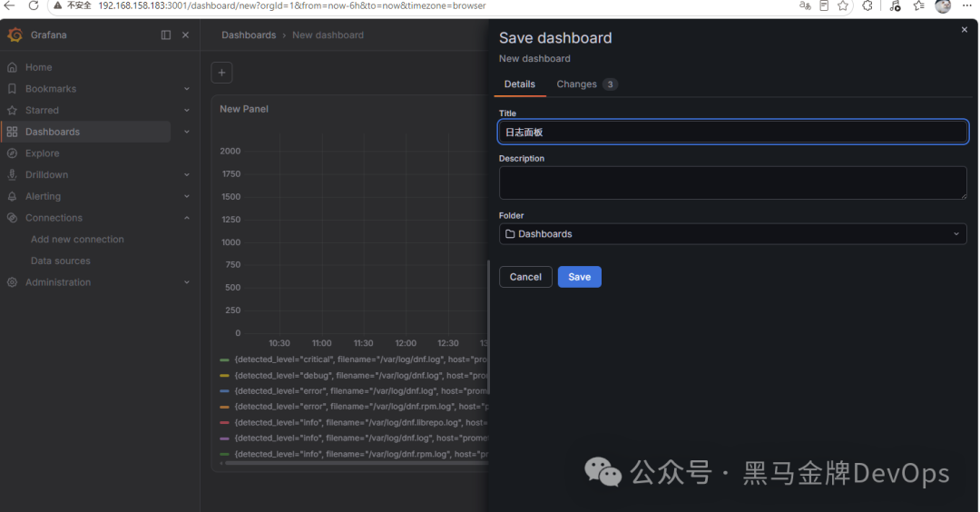Click the dashboard Title input field
The width and height of the screenshot is (980, 512).
click(733, 132)
